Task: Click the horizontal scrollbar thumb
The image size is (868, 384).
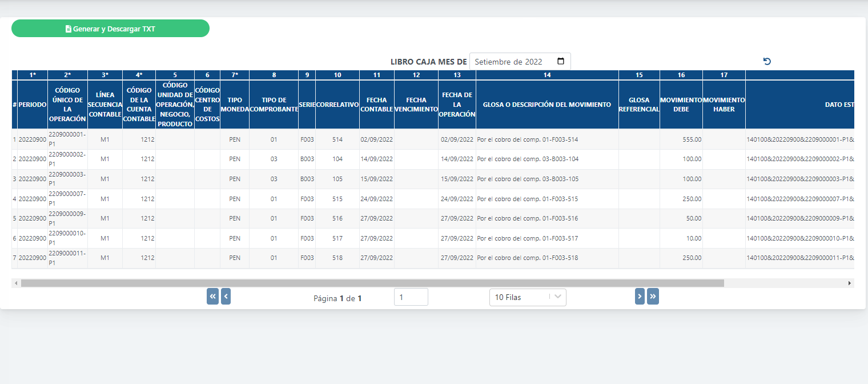Action: pyautogui.click(x=372, y=283)
